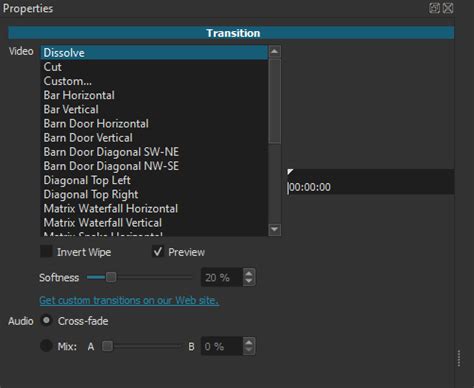Increase Softness with the up arrow
Viewport: 474px width, 388px height.
pyautogui.click(x=249, y=273)
